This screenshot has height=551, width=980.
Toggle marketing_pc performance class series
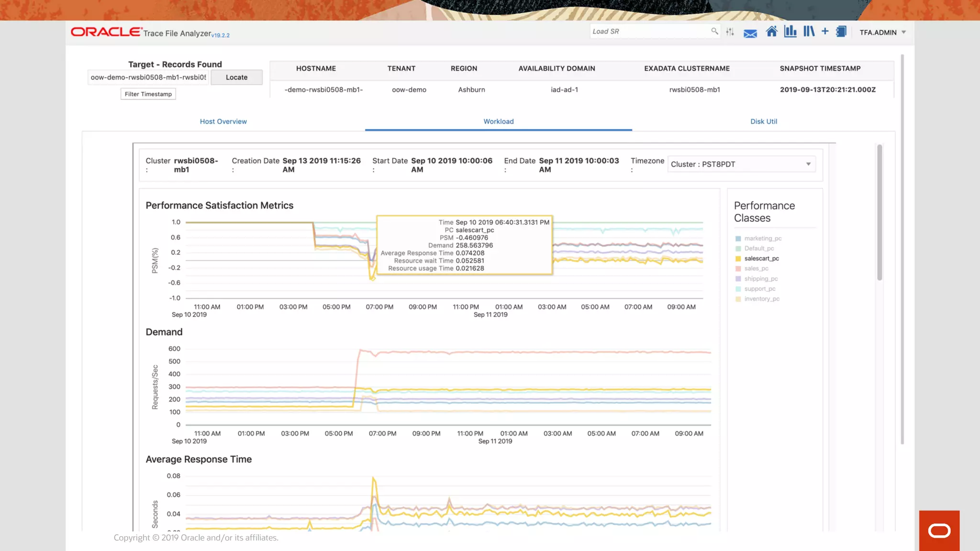coord(763,238)
